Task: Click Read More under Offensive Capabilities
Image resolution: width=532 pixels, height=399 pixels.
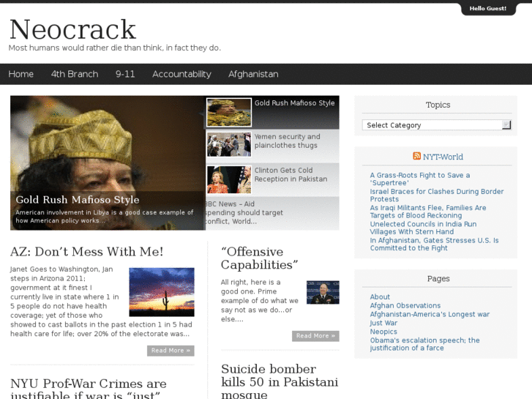Action: pyautogui.click(x=315, y=336)
